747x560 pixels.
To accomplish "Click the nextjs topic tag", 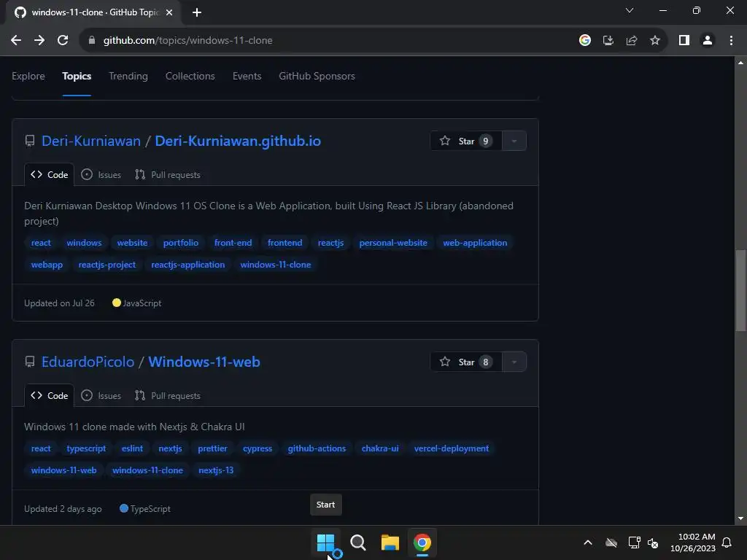I will pos(170,448).
